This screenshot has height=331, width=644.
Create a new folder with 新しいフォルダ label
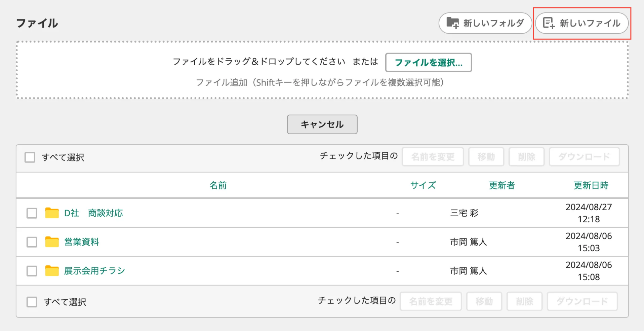[x=485, y=23]
